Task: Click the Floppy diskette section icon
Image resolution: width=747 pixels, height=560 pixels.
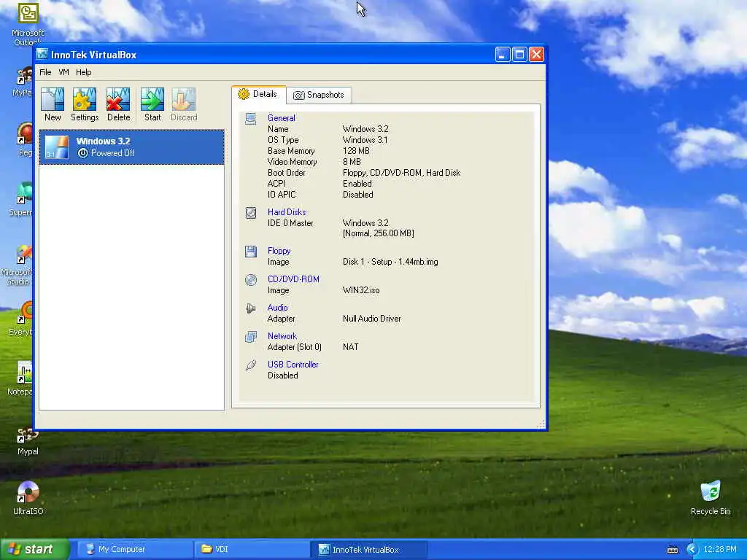Action: (x=251, y=251)
